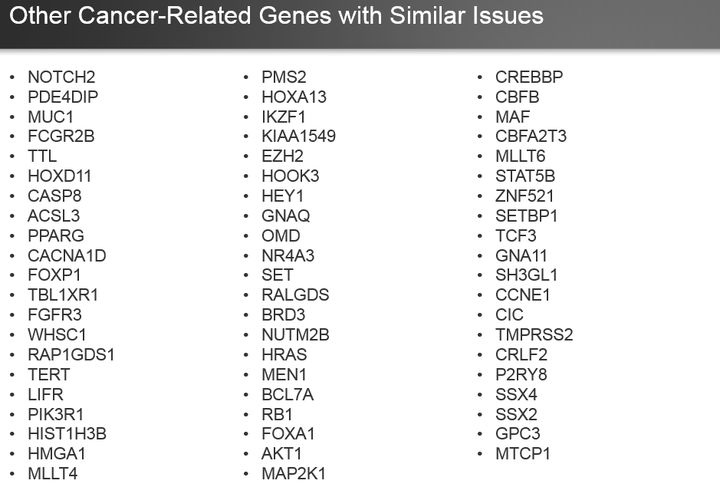Screen dimensions: 720x487
Task: Click the NUTM2B entry
Action: pyautogui.click(x=295, y=335)
